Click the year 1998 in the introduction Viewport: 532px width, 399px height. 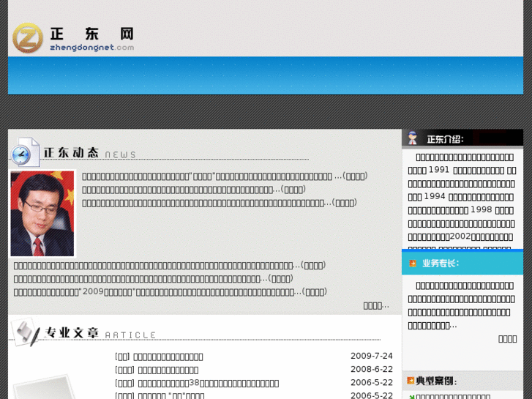(x=482, y=209)
